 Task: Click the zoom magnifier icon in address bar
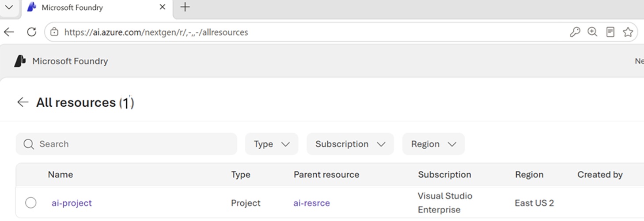point(592,32)
